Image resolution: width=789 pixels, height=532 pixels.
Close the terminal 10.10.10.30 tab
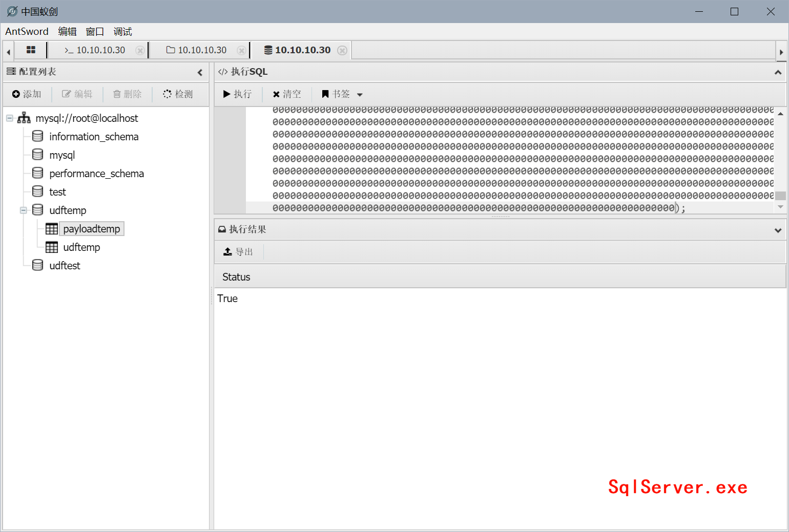click(140, 50)
